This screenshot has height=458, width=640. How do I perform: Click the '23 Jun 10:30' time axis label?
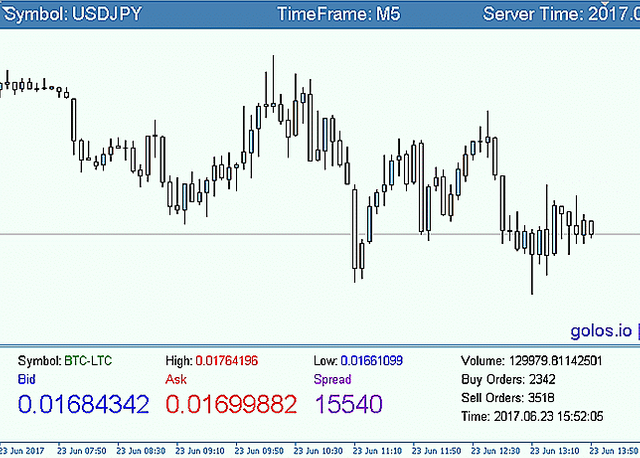318,451
